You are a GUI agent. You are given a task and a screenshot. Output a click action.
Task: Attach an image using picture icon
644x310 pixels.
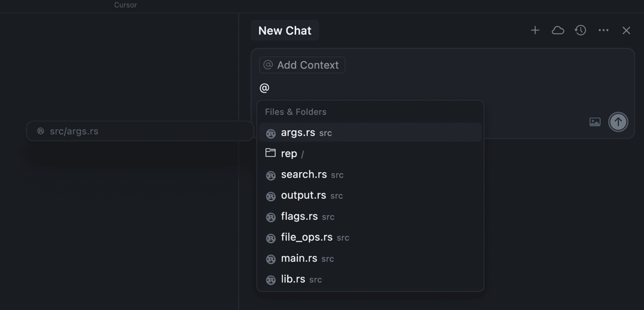click(x=594, y=122)
